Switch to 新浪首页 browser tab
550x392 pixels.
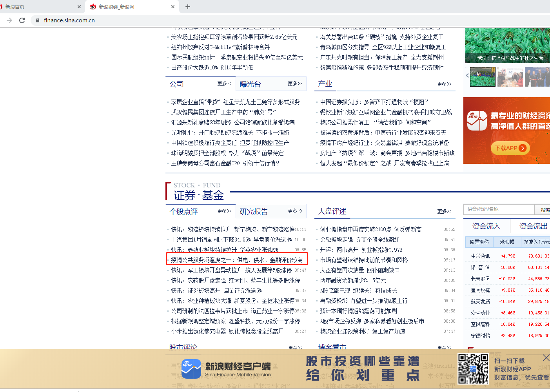(39, 7)
